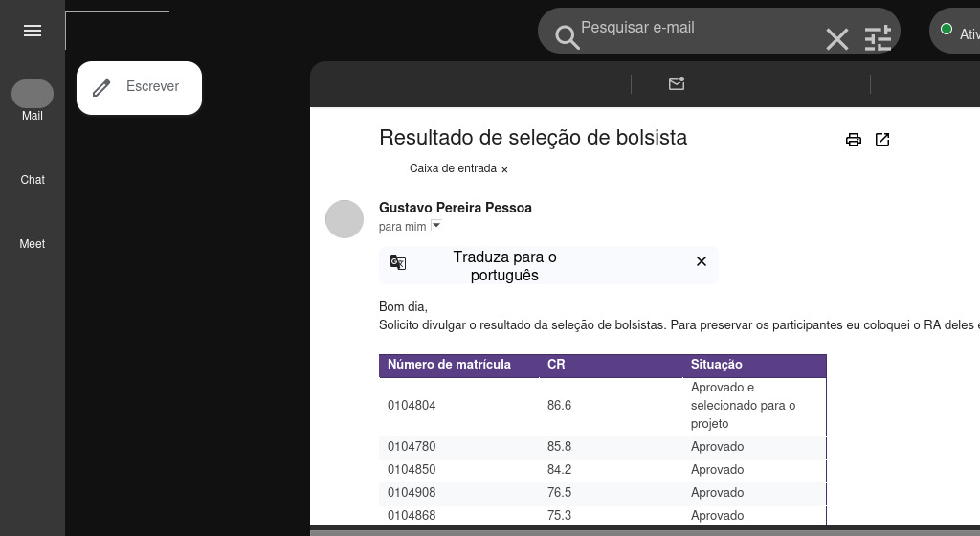This screenshot has height=536, width=980.
Task: Open search filter options icon
Action: (x=878, y=38)
